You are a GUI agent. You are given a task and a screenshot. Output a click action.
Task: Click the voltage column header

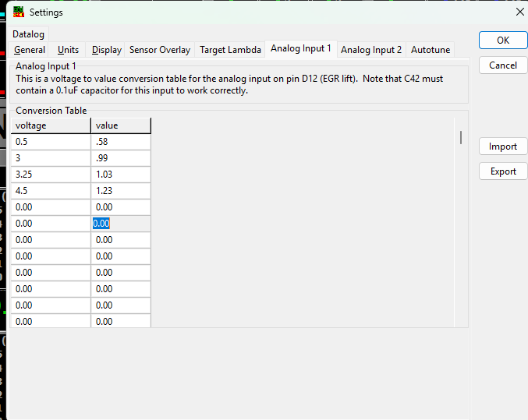tap(51, 125)
